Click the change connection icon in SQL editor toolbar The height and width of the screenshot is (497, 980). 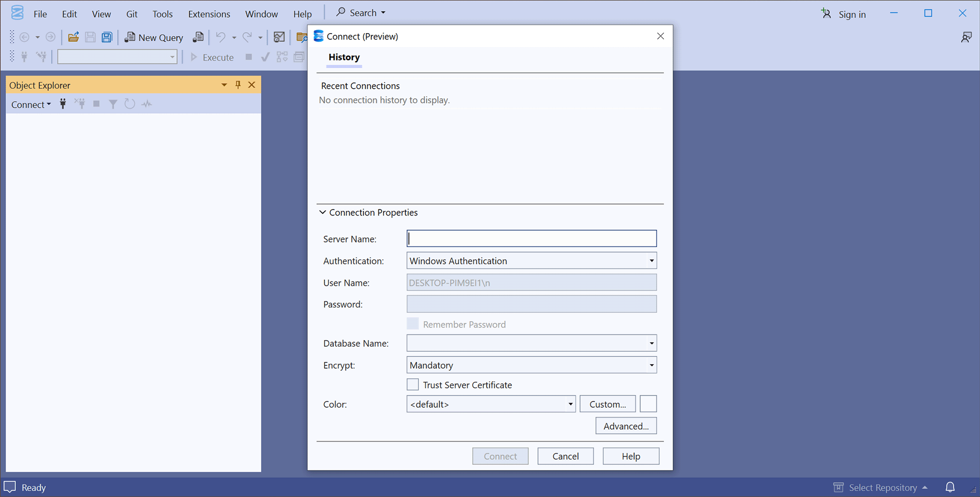42,57
